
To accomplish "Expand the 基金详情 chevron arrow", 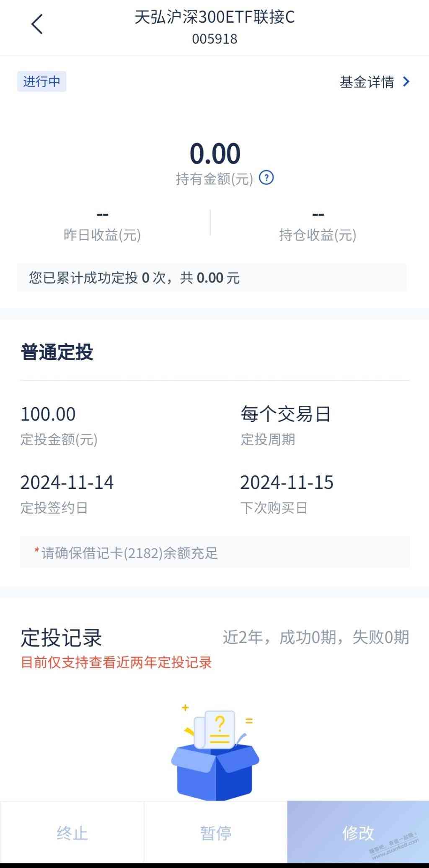I will 406,82.
